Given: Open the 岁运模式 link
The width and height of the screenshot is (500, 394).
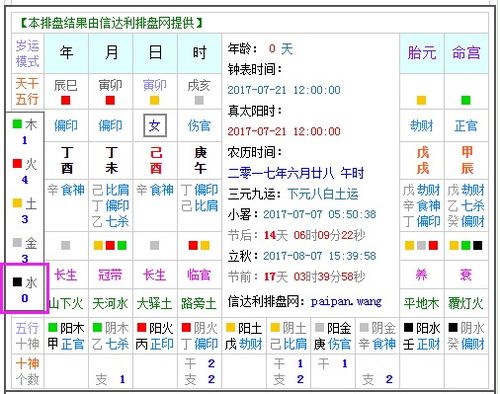Looking at the screenshot, I should point(27,53).
